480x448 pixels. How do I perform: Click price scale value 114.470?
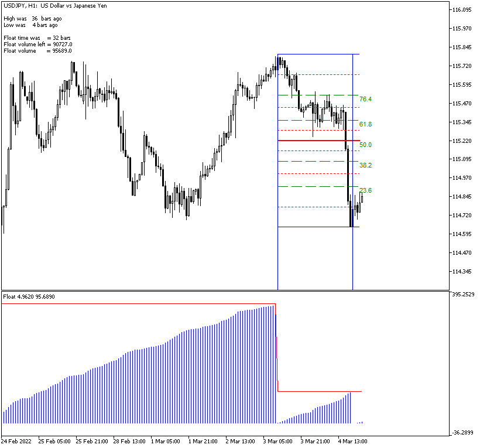[462, 252]
